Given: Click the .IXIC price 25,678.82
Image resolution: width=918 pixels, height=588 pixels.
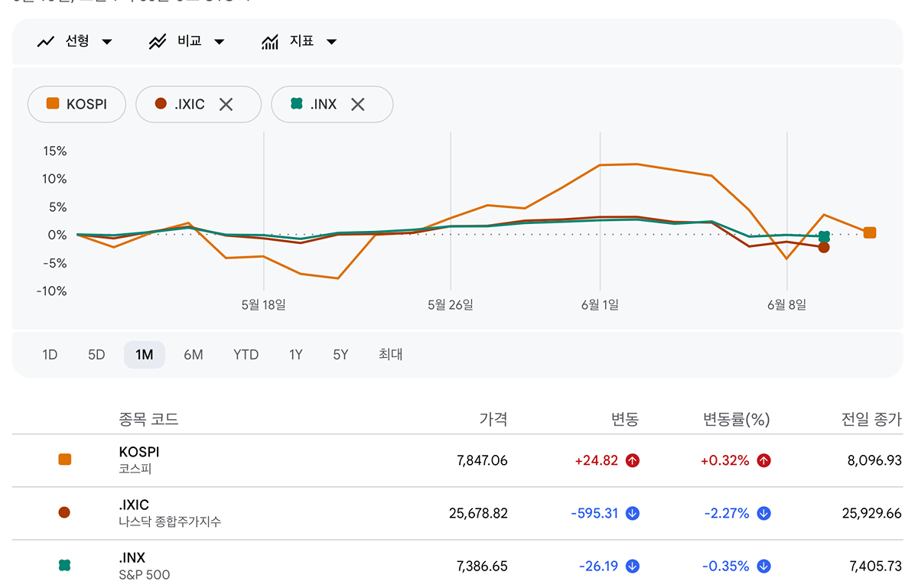Looking at the screenshot, I should tap(479, 513).
